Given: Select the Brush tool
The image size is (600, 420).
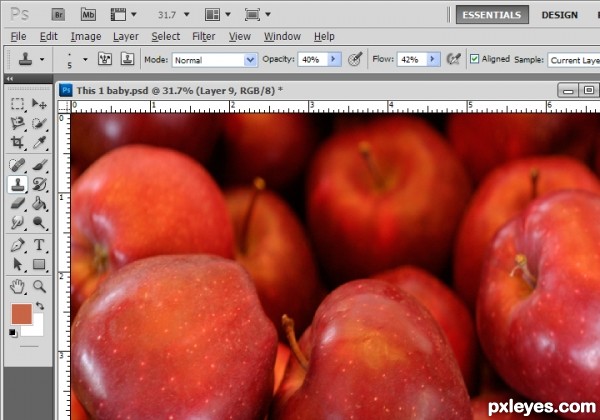Looking at the screenshot, I should pyautogui.click(x=39, y=165).
